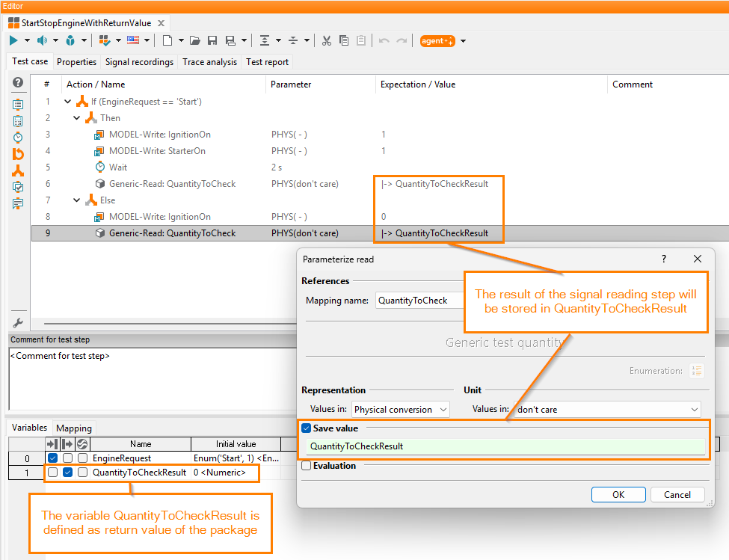Click the agent button in the toolbar
The image size is (729, 560).
coord(437,41)
